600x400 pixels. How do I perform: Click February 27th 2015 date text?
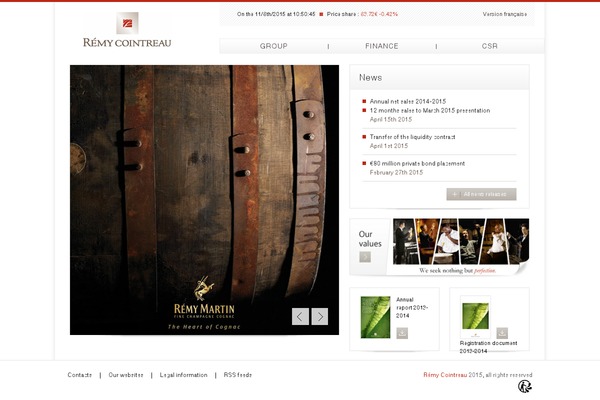click(x=396, y=173)
